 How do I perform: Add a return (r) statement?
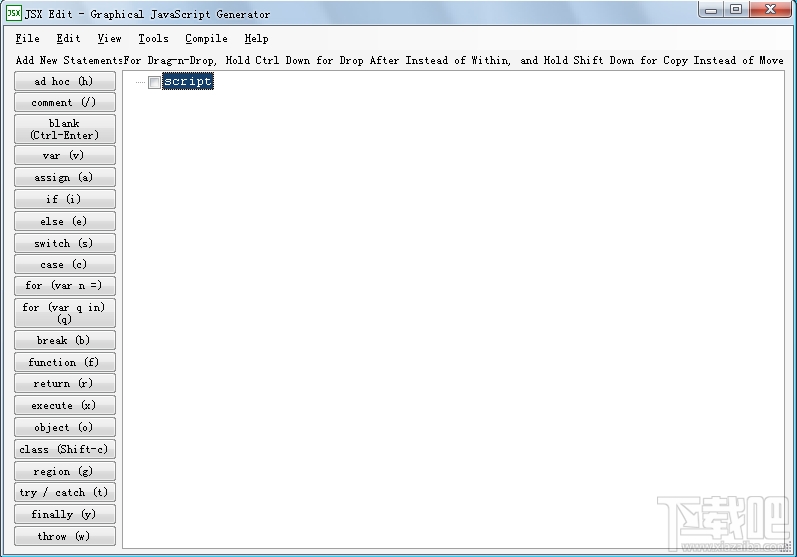pyautogui.click(x=65, y=383)
